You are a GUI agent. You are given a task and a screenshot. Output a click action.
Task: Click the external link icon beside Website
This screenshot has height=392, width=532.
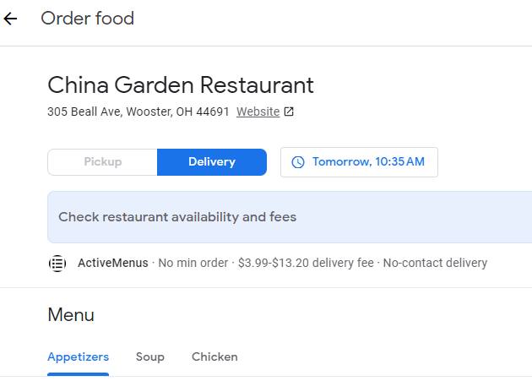click(x=289, y=112)
